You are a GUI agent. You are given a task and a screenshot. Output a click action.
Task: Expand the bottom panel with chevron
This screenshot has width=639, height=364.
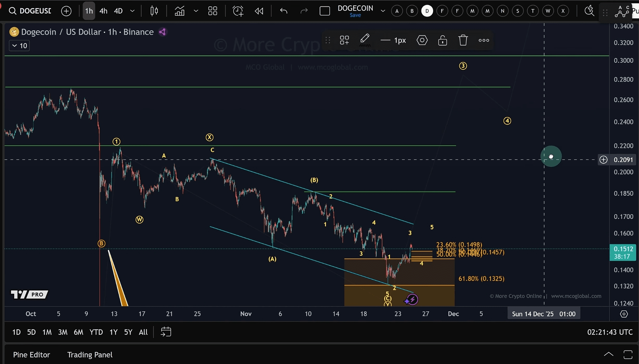[609, 354]
